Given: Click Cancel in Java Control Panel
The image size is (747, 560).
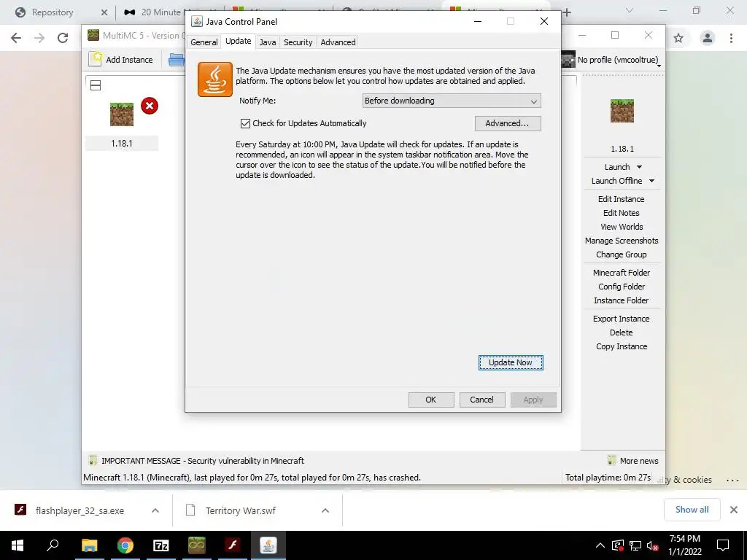Looking at the screenshot, I should pyautogui.click(x=481, y=400).
